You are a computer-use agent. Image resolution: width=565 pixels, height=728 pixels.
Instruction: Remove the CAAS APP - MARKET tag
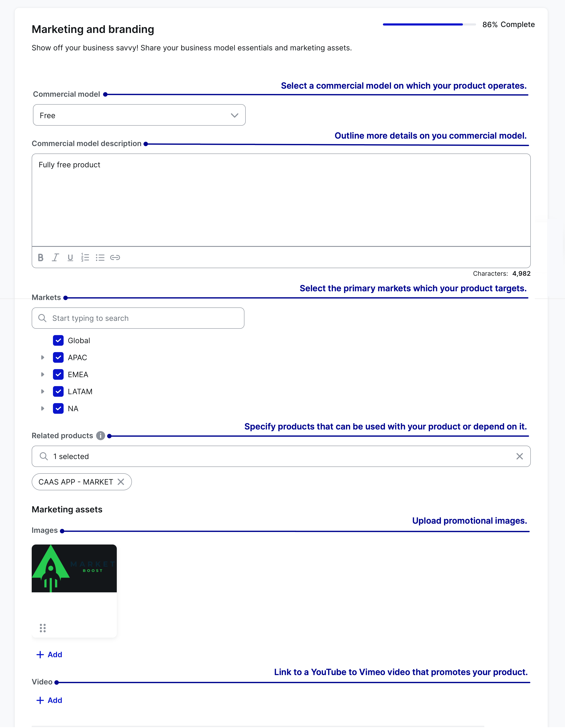tap(121, 482)
